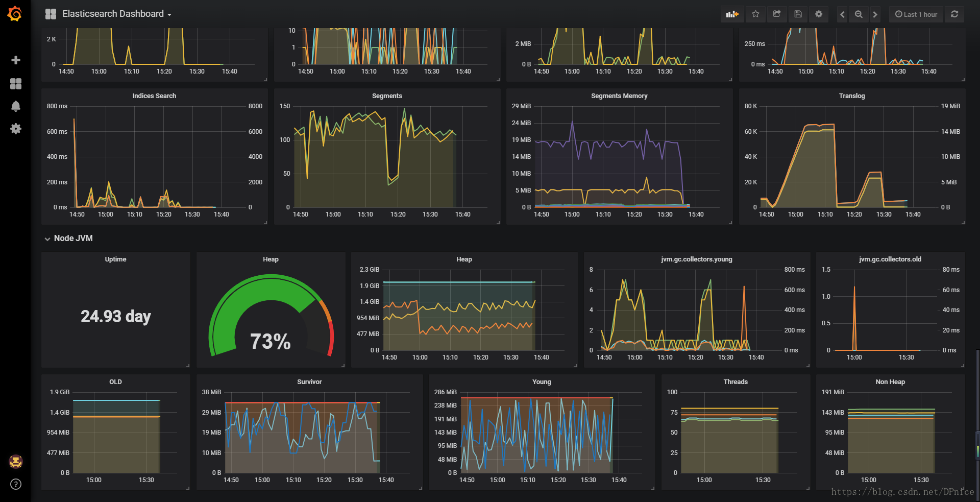The image size is (980, 502).
Task: Click the Indices Search panel resize handle
Action: pyautogui.click(x=265, y=223)
